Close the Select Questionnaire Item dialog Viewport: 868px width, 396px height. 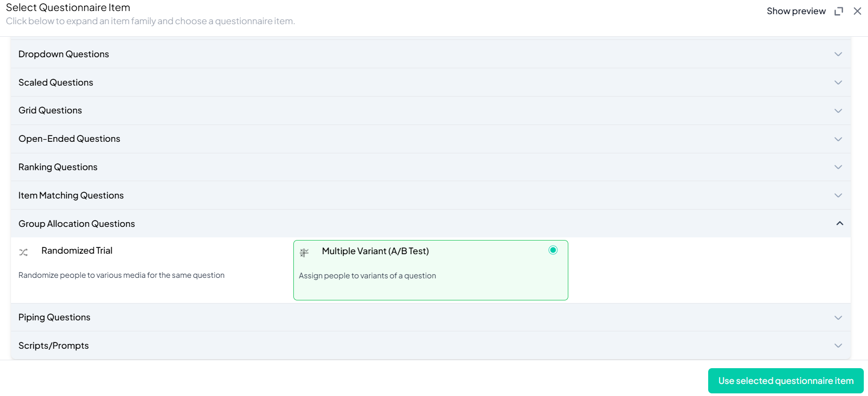(x=857, y=11)
